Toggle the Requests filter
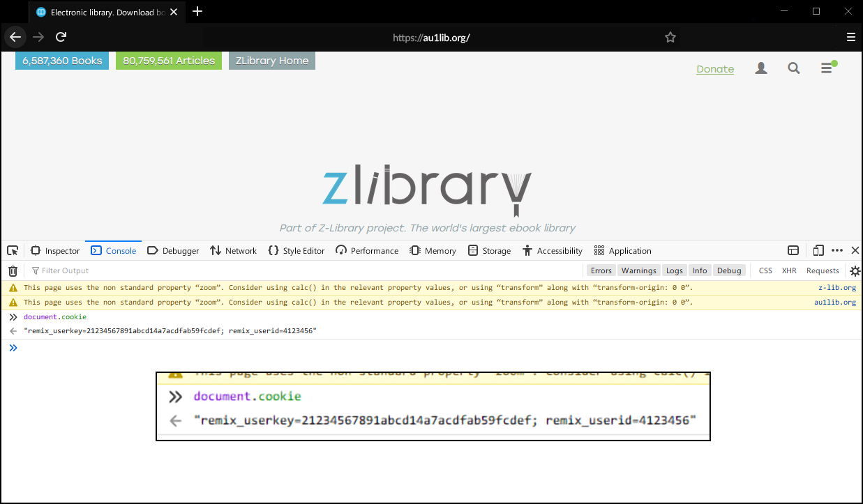This screenshot has height=504, width=863. click(823, 270)
